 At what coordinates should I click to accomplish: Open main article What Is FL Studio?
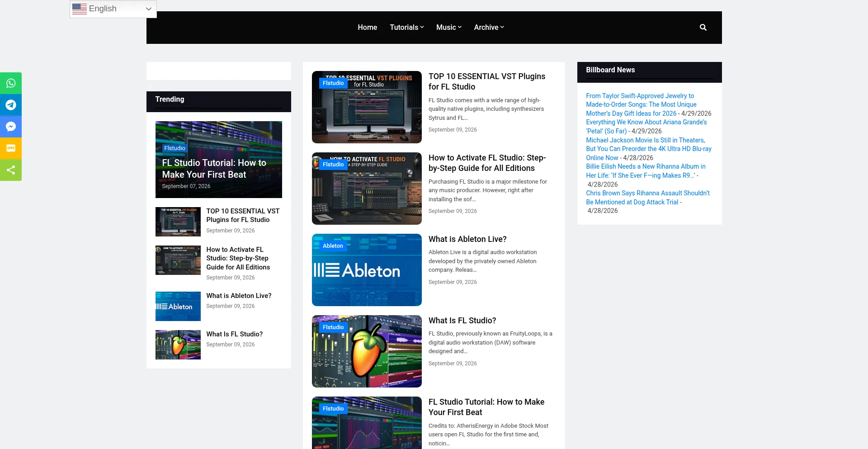[x=462, y=321]
